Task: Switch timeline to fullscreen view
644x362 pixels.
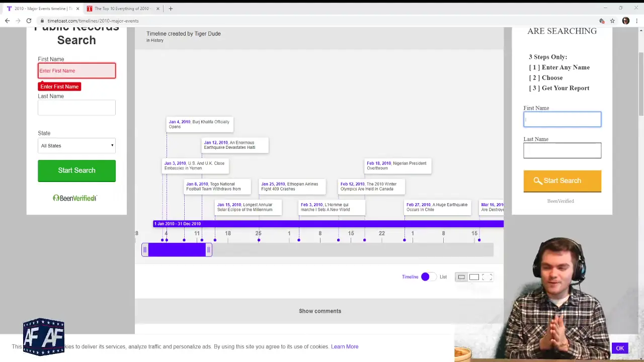Action: [x=487, y=277]
